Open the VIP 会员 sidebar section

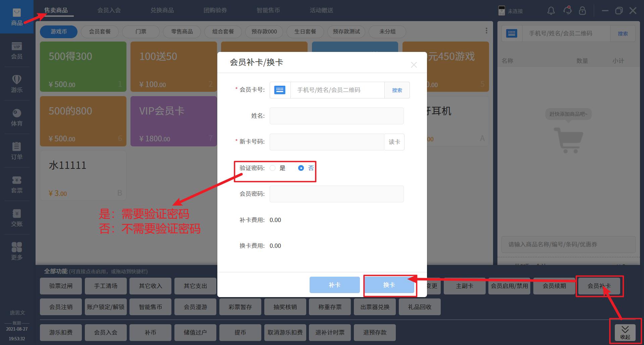[17, 51]
